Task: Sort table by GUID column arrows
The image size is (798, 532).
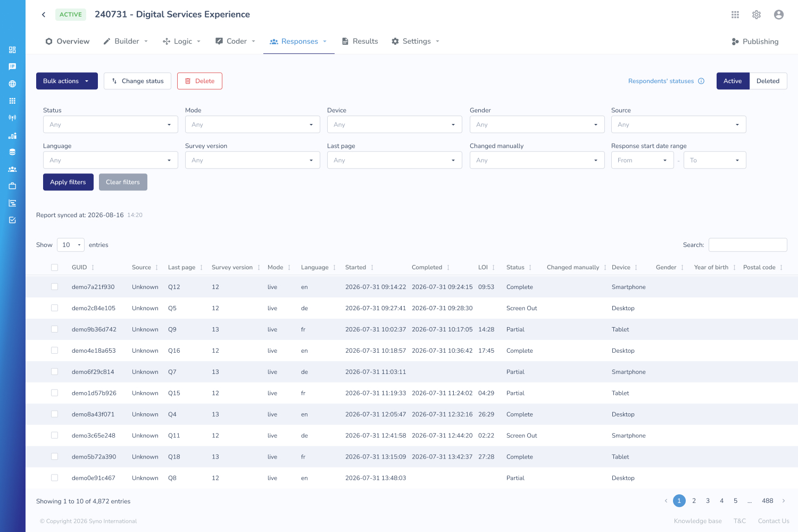Action: tap(93, 268)
